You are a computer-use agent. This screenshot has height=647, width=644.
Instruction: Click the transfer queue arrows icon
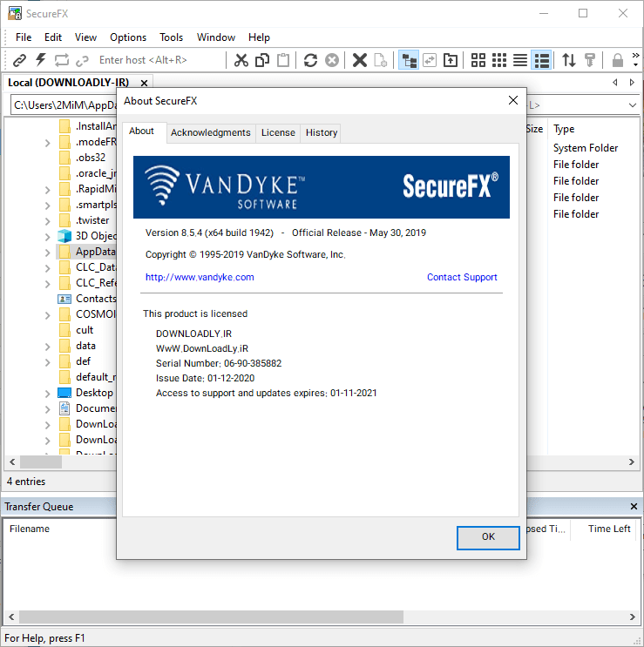[569, 60]
